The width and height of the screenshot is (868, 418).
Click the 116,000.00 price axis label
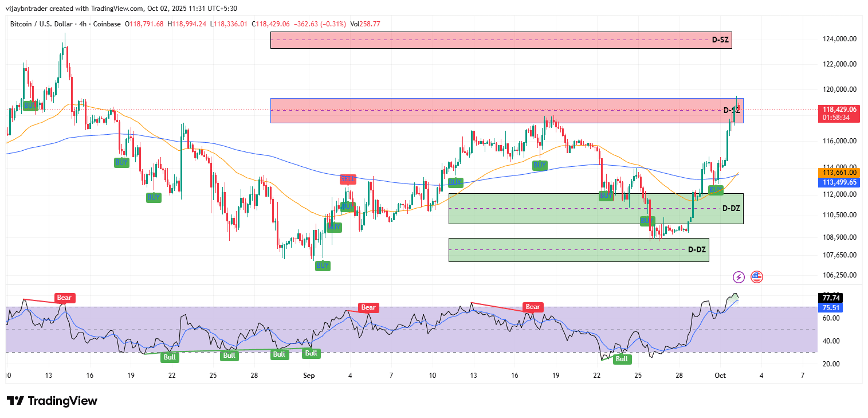pos(840,141)
